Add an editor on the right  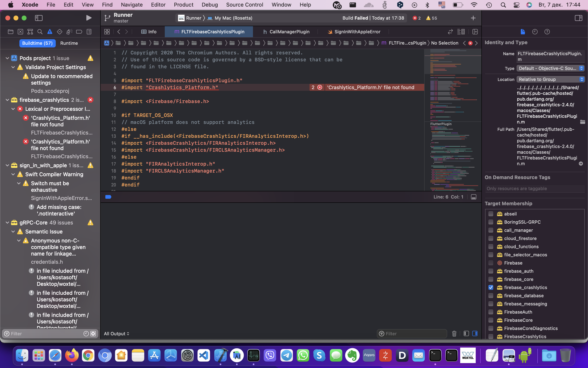pos(475,32)
